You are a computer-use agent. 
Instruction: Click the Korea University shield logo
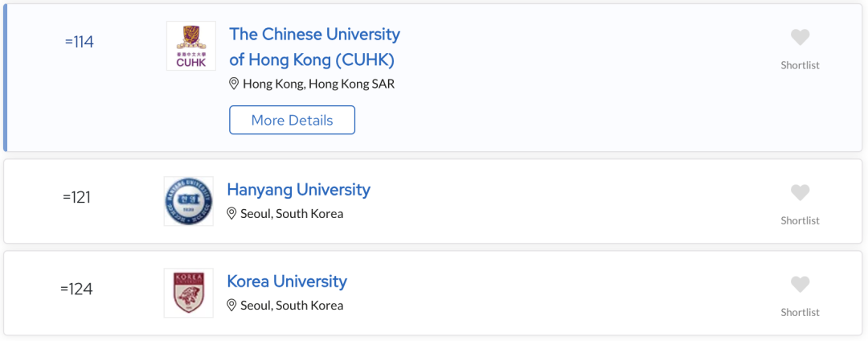tap(189, 293)
